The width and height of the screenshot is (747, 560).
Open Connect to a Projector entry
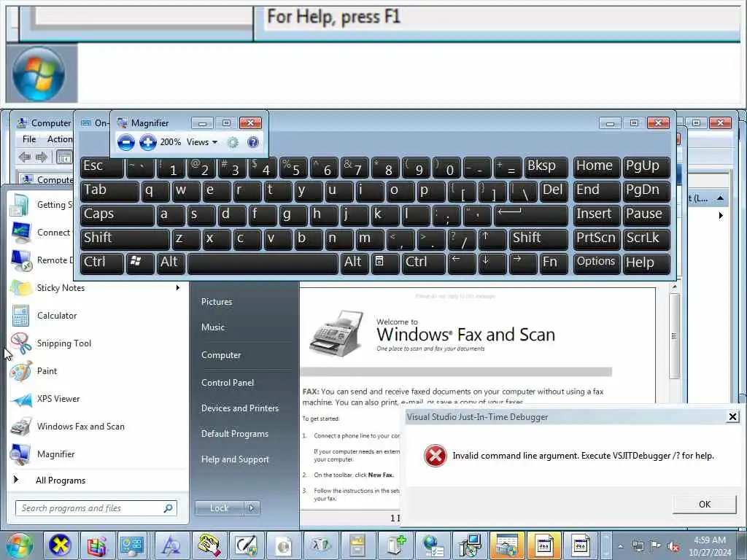42,233
